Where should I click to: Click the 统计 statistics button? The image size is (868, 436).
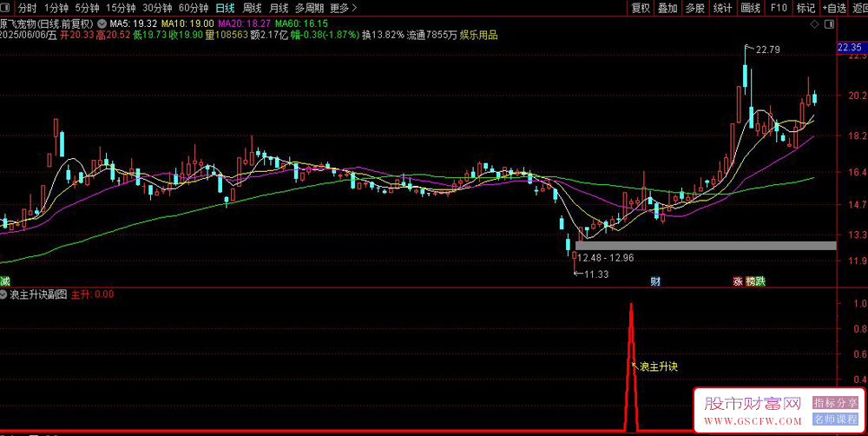pos(722,8)
